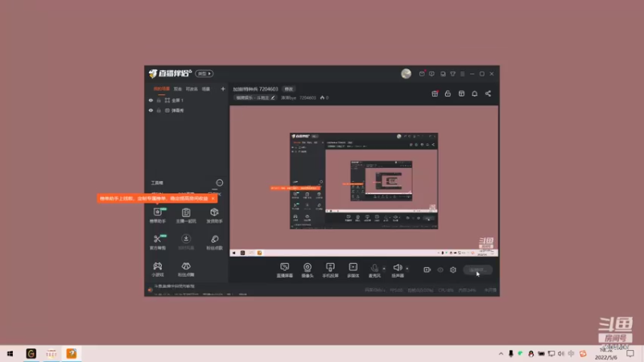Open the screen capture (直播屏幕) source tool

(x=285, y=270)
